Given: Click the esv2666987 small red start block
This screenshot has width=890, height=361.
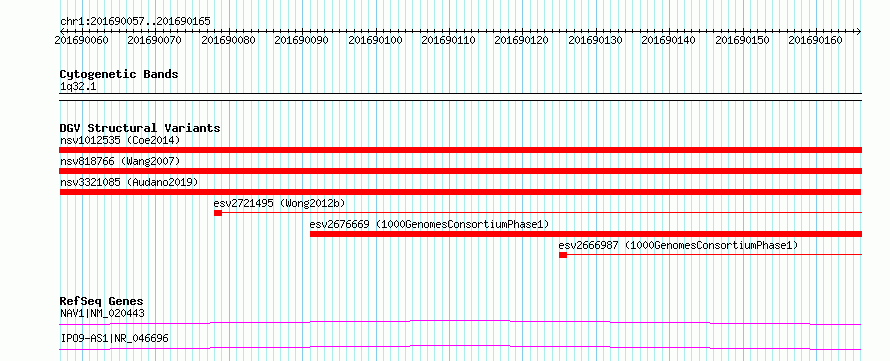Looking at the screenshot, I should 562,255.
